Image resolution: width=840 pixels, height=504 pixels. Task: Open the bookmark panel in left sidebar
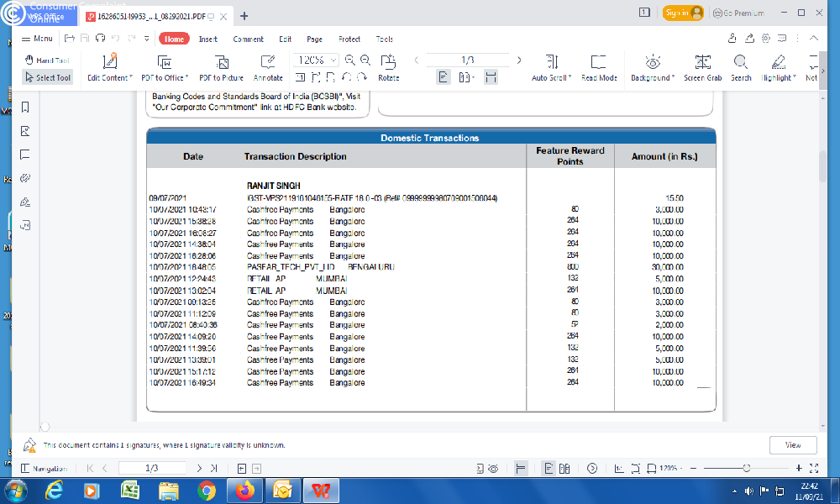coord(25,108)
